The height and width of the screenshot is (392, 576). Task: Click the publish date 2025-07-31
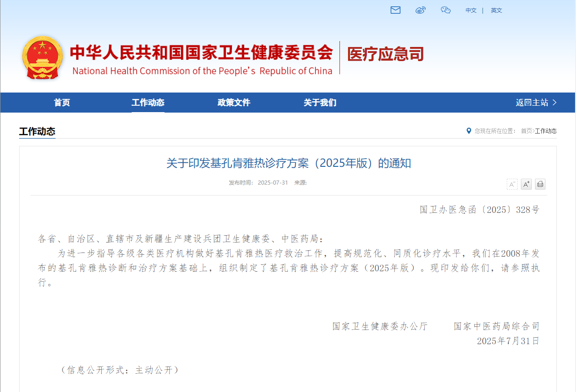pos(273,183)
